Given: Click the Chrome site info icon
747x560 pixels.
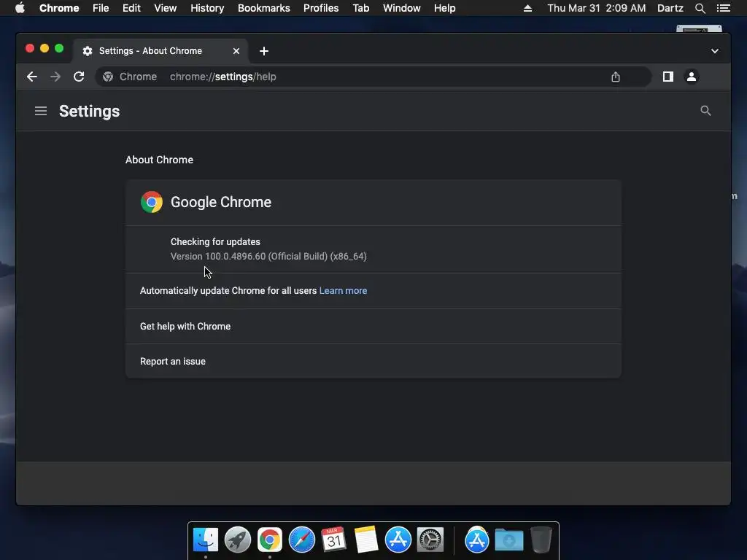Looking at the screenshot, I should 108,77.
